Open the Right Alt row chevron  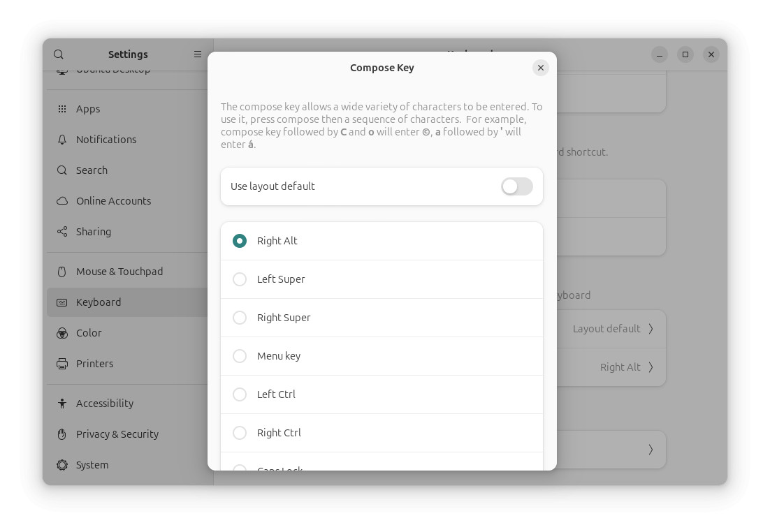click(x=651, y=367)
